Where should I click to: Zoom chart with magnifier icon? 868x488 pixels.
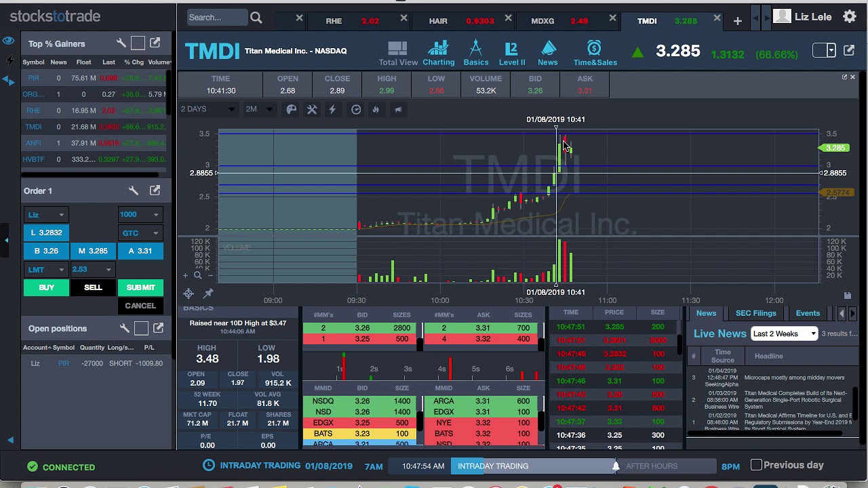point(198,275)
